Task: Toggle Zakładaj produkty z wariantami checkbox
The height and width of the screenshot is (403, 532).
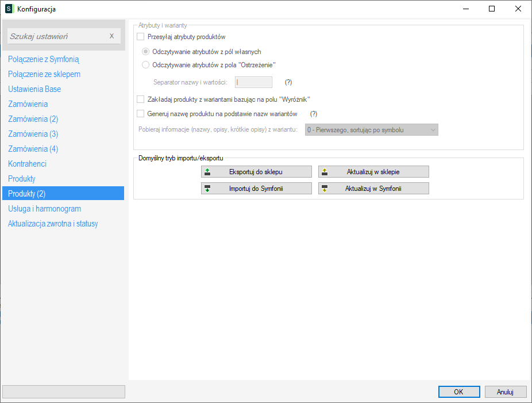Action: (x=141, y=99)
